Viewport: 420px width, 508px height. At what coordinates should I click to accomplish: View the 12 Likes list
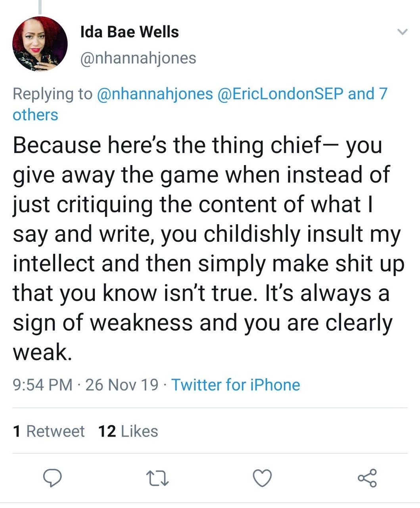(128, 431)
